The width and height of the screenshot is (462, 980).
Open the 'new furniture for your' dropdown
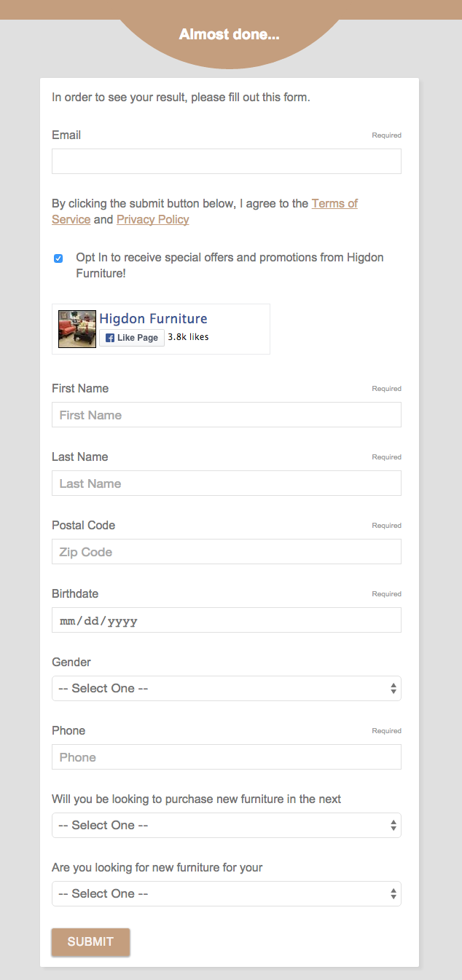(226, 894)
